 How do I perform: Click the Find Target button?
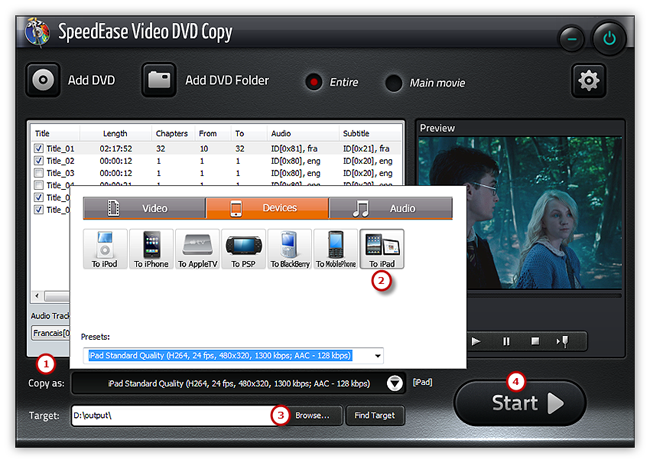(375, 415)
